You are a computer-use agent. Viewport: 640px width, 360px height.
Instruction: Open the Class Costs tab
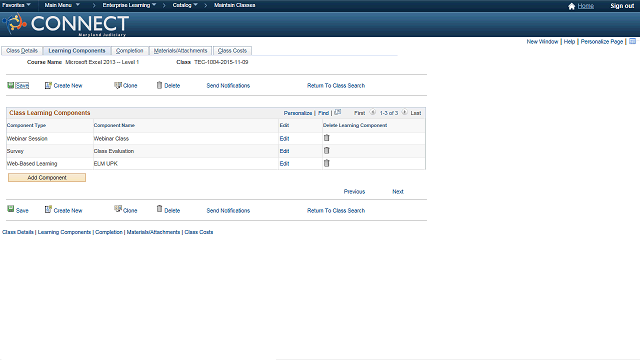(232, 51)
